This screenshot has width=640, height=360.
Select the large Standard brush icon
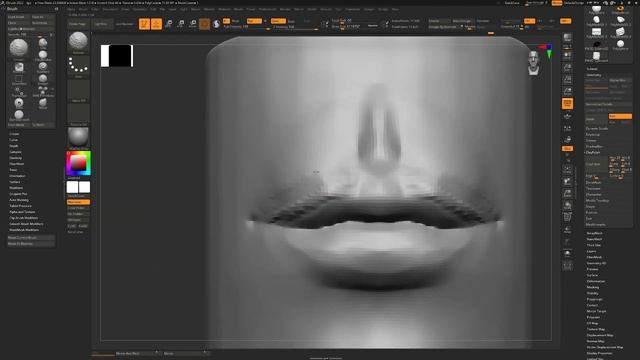[19, 49]
